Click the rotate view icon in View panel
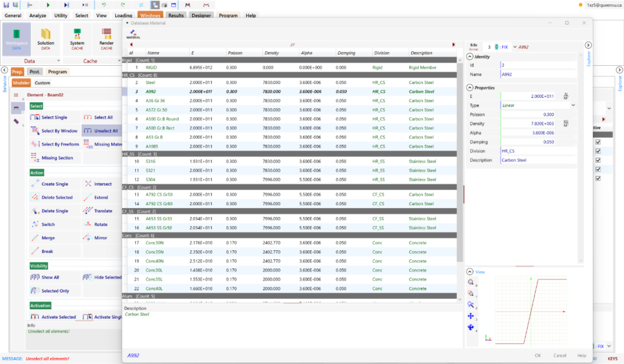 click(x=471, y=327)
